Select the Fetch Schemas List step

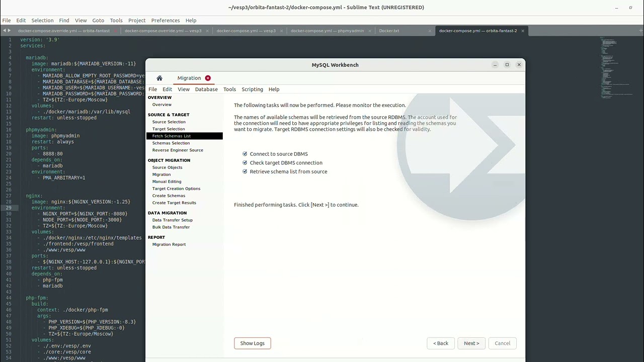(x=184, y=136)
